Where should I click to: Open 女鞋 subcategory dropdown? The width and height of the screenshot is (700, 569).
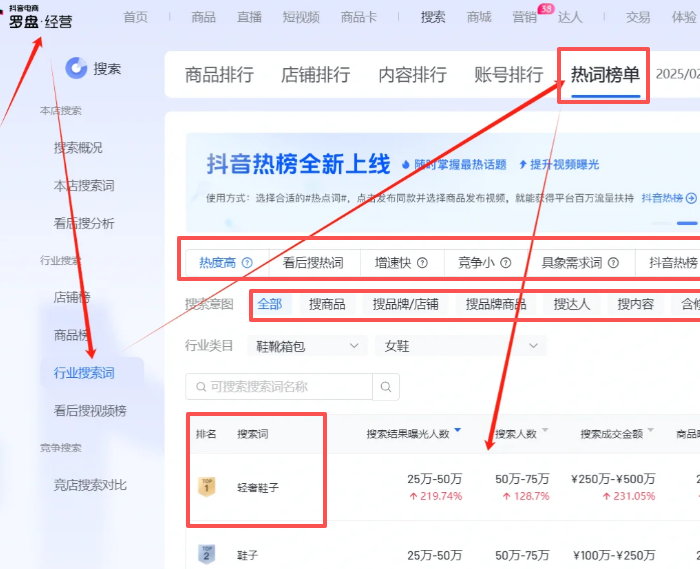tap(461, 346)
